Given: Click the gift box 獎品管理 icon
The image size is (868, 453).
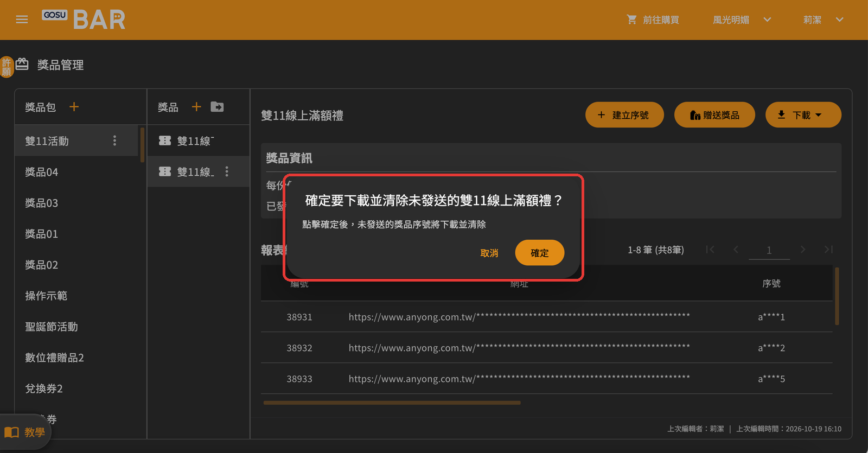Looking at the screenshot, I should [x=22, y=64].
